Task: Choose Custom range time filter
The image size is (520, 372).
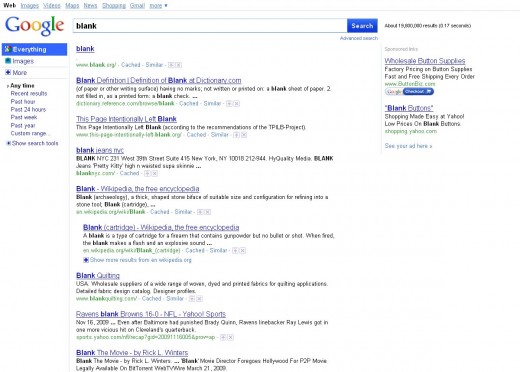Action: click(30, 133)
